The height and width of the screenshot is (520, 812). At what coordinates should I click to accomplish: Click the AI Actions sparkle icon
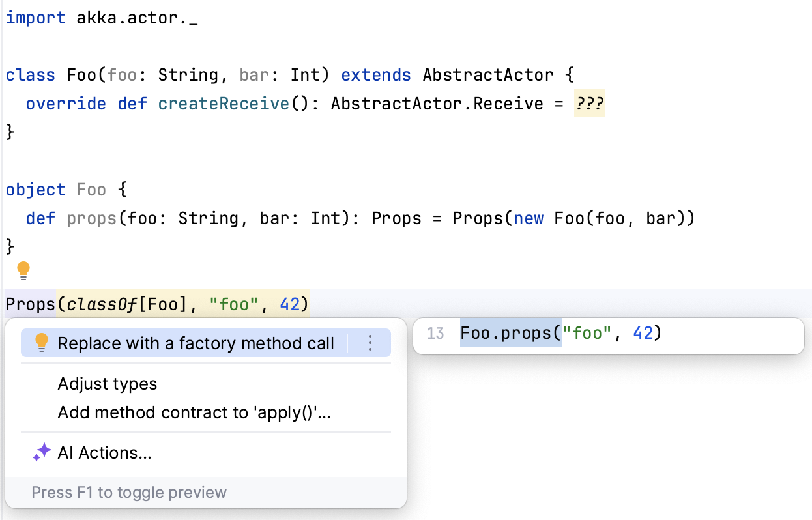click(42, 453)
